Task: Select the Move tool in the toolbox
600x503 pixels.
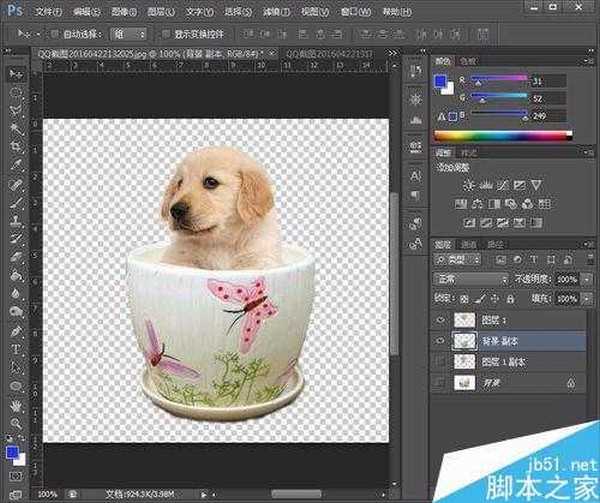Action: point(16,73)
